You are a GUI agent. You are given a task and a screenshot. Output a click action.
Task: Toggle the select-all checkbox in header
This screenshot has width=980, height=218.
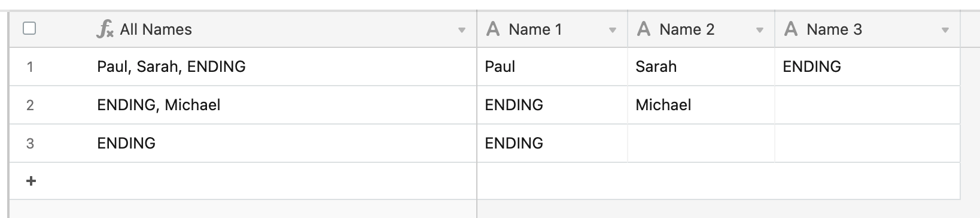pos(29,28)
